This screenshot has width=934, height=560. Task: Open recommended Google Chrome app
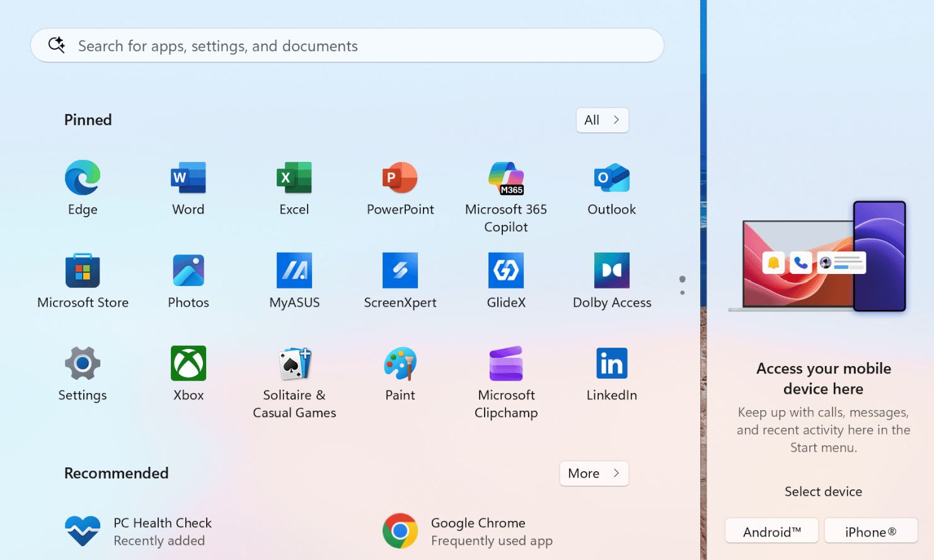[466, 531]
